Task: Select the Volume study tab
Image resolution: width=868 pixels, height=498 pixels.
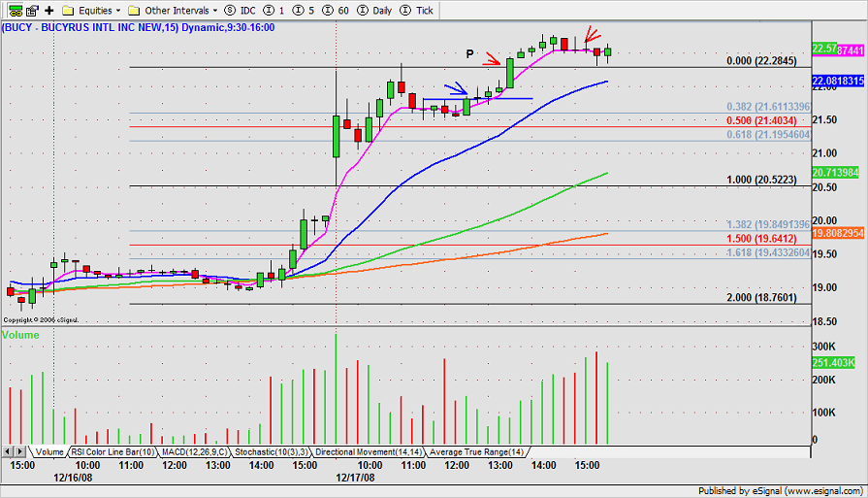Action: coord(49,452)
